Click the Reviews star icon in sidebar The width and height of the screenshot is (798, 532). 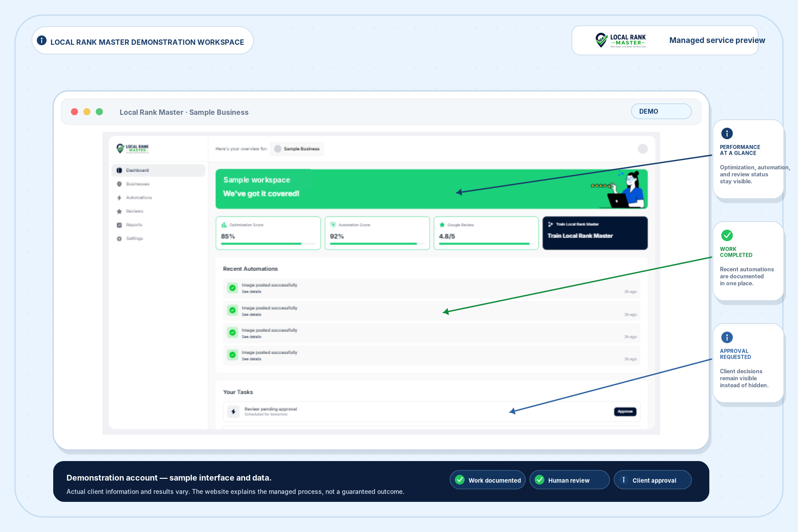click(x=119, y=211)
